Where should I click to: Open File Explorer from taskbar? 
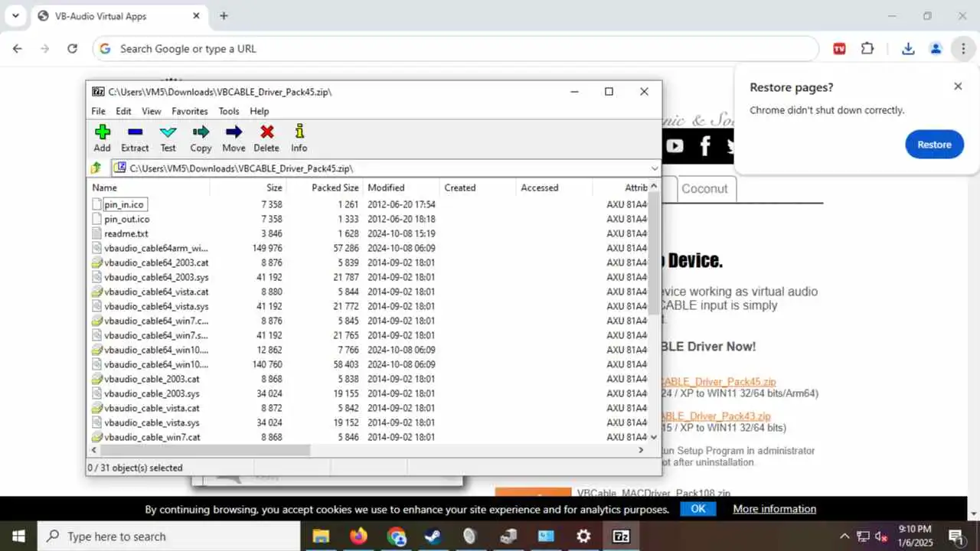[321, 536]
